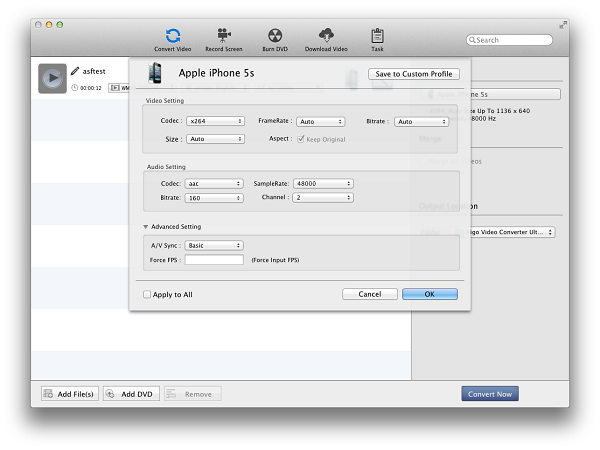Click the green zoom window button

tap(60, 24)
